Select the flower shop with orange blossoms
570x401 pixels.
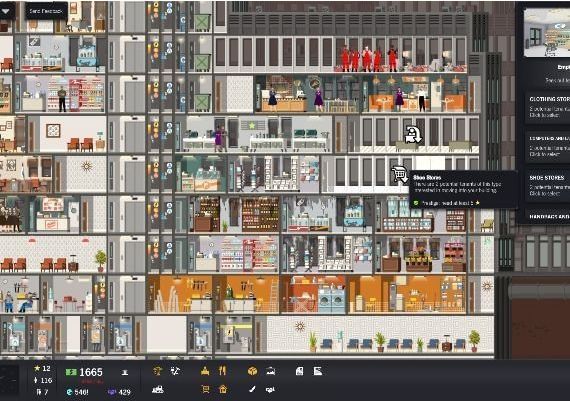421,254
